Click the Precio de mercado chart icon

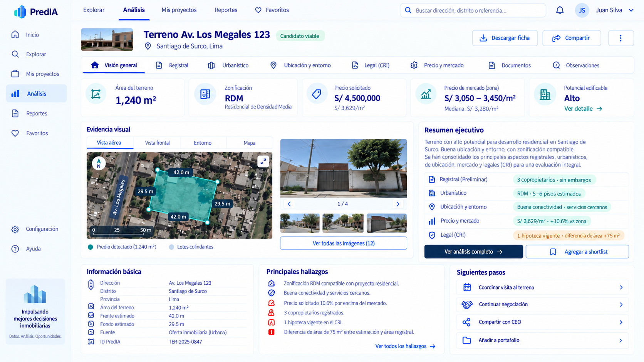coord(426,94)
